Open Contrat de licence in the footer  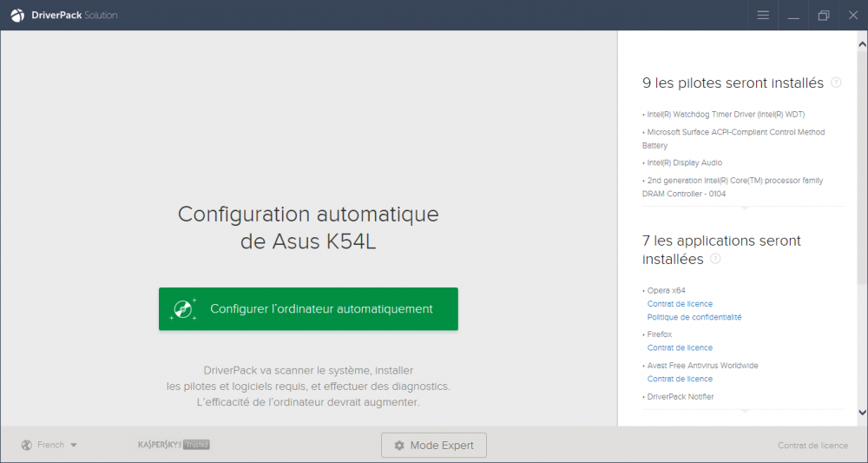[812, 446]
